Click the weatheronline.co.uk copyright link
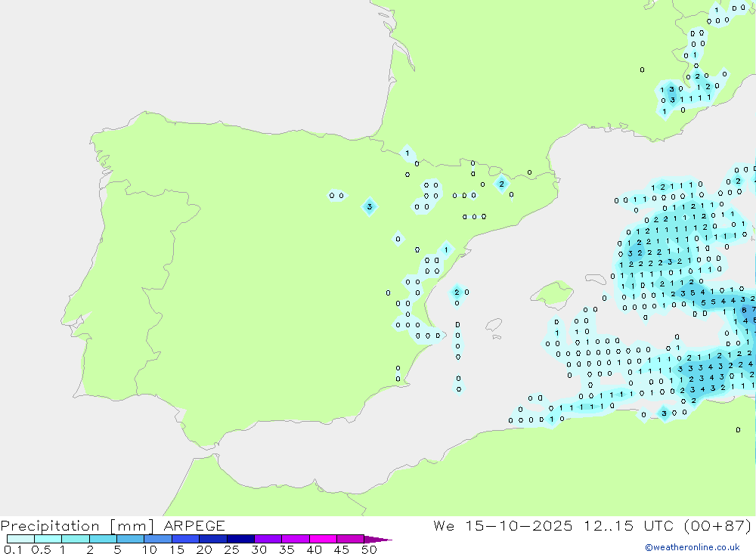 pos(692,547)
